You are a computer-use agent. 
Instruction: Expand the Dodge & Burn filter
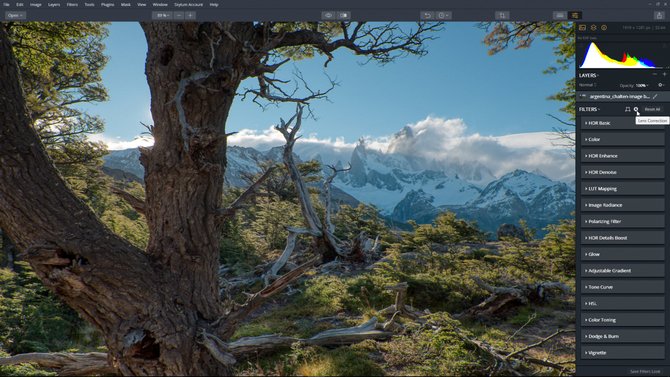pos(623,336)
